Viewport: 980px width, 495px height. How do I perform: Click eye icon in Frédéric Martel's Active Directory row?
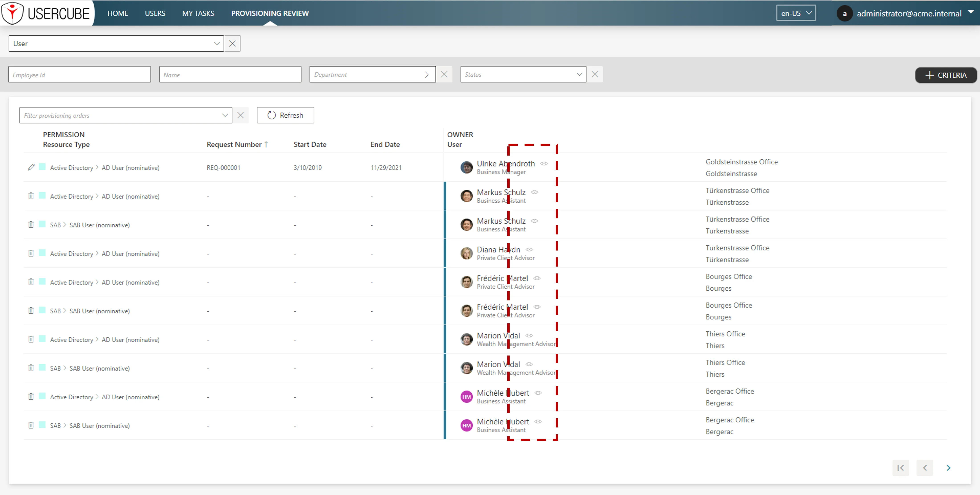[x=537, y=278]
